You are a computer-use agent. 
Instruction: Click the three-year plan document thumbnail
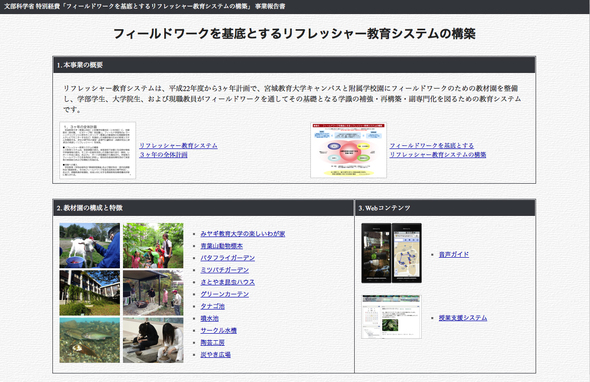click(x=97, y=150)
